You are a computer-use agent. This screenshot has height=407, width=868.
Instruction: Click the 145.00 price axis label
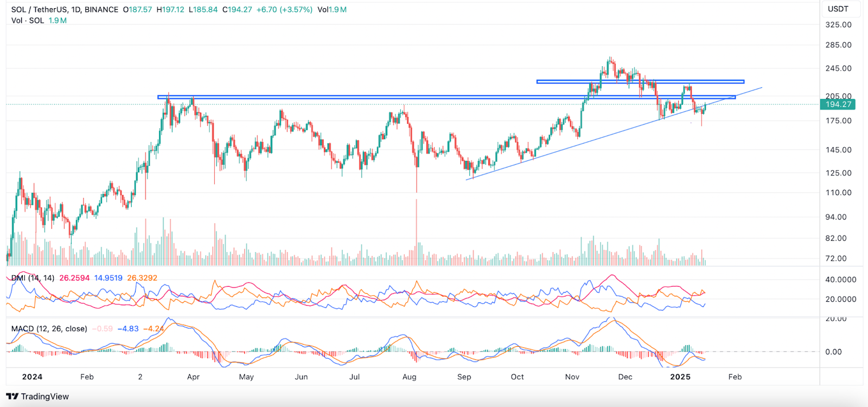[x=838, y=150]
